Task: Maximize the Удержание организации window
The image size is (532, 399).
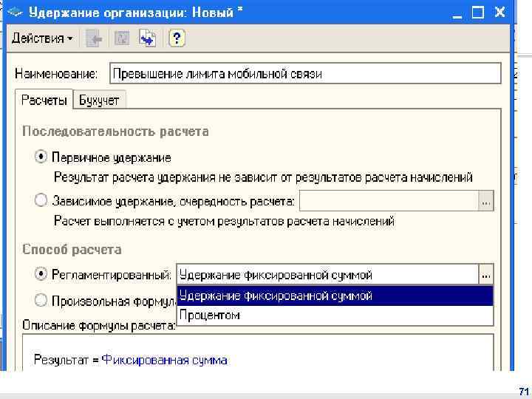Action: point(478,13)
